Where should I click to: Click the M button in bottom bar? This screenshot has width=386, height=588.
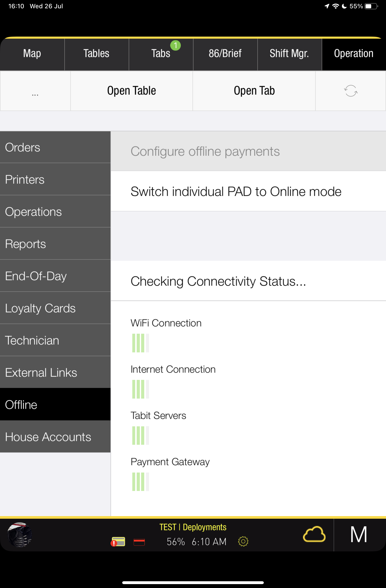tap(359, 535)
